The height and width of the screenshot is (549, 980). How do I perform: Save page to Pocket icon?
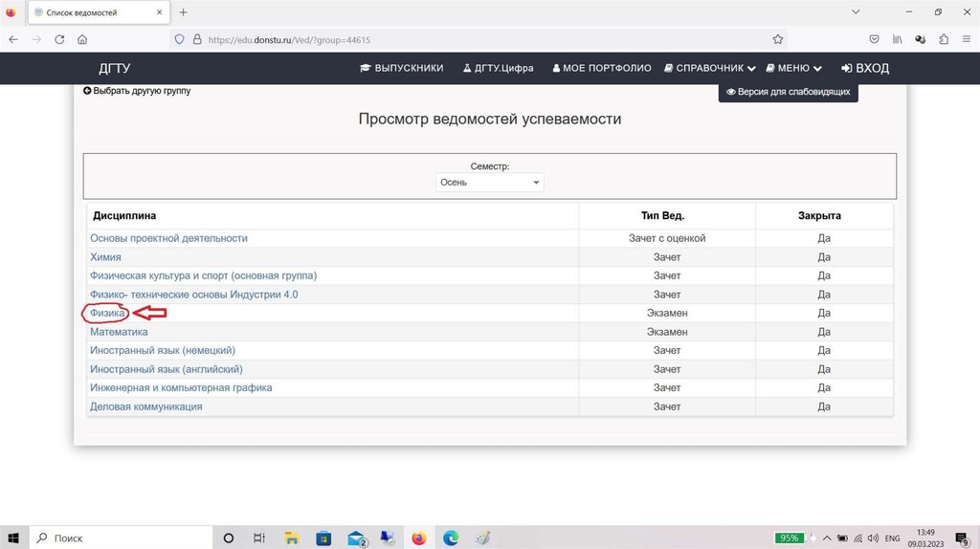(x=874, y=40)
